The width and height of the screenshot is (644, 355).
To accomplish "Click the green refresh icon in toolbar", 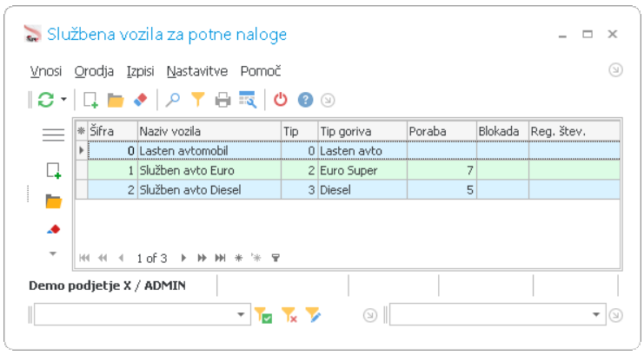I will 46,100.
